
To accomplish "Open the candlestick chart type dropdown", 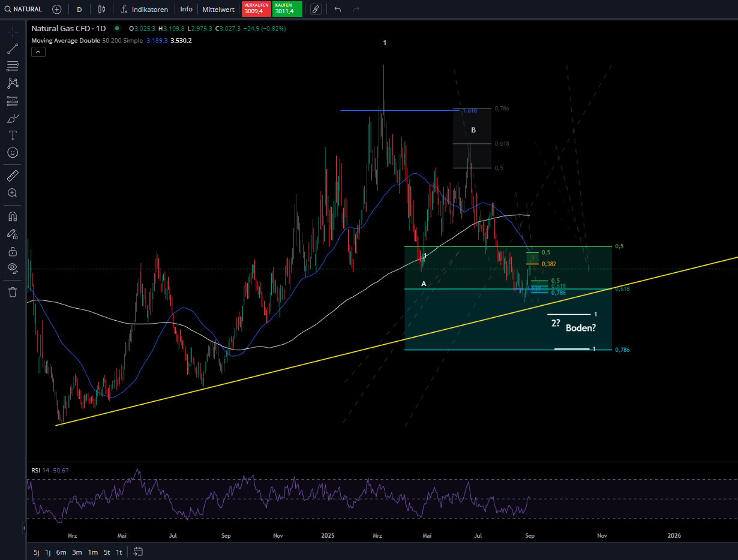I will point(101,10).
